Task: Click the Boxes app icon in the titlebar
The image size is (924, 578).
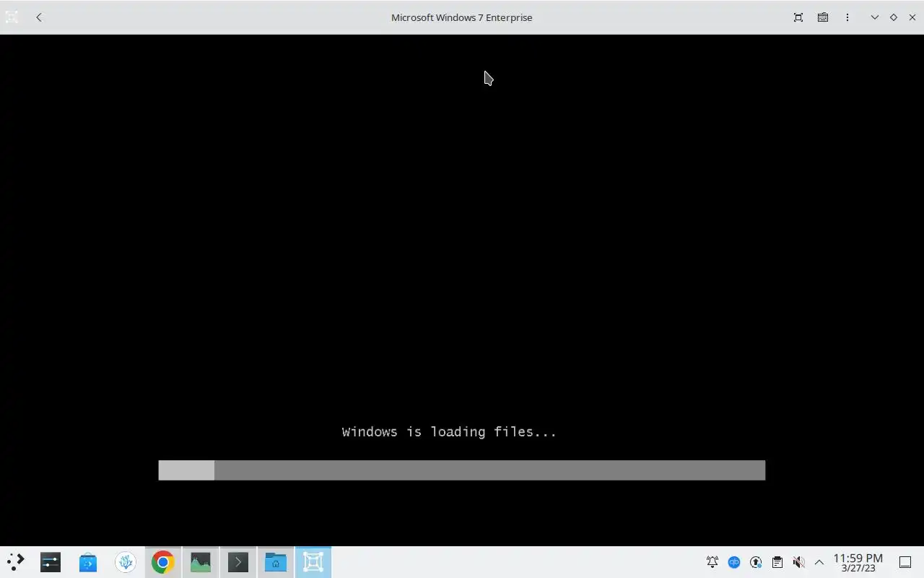Action: point(12,17)
